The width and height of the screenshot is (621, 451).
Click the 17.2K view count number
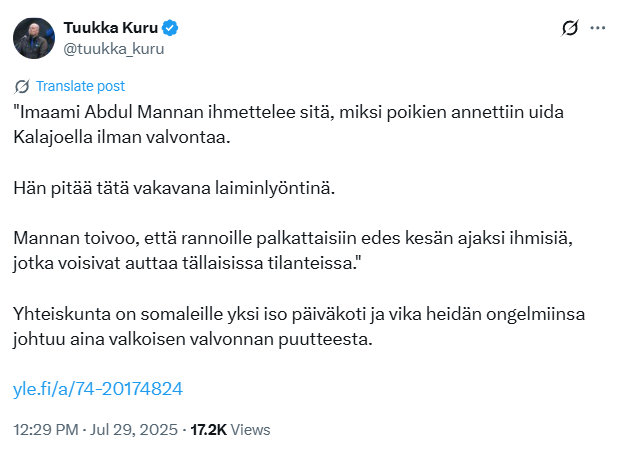tap(208, 429)
